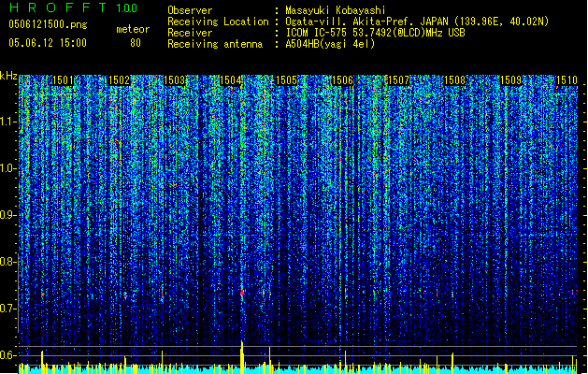The width and height of the screenshot is (588, 374).
Task: Click the HROFFT 1.0.0 title text
Action: pyautogui.click(x=73, y=7)
